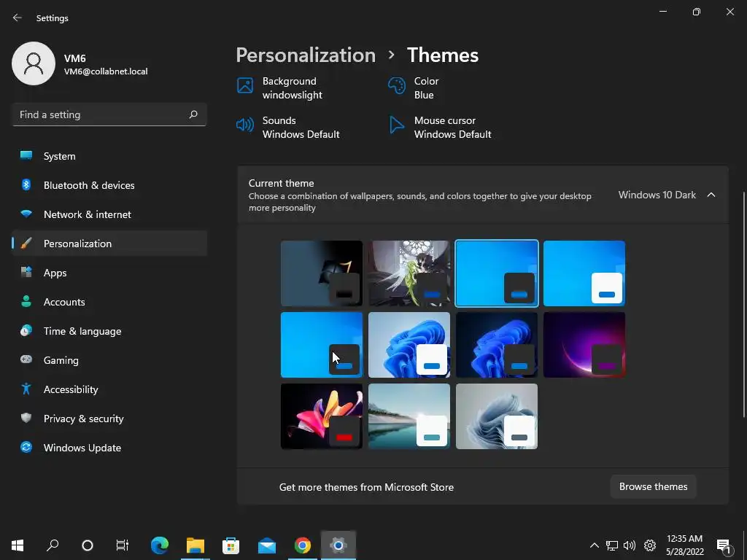Click the Accounts person icon in sidebar
The height and width of the screenshot is (560, 747).
coord(26,301)
